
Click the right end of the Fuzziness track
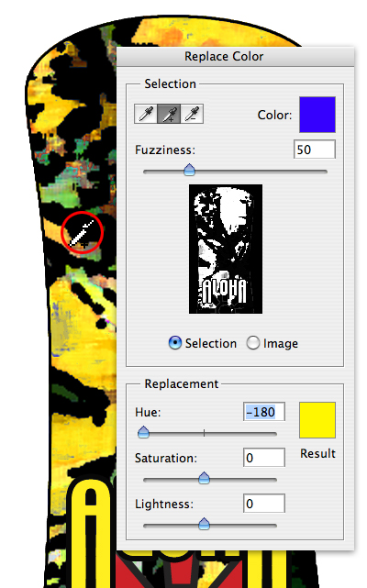[325, 172]
